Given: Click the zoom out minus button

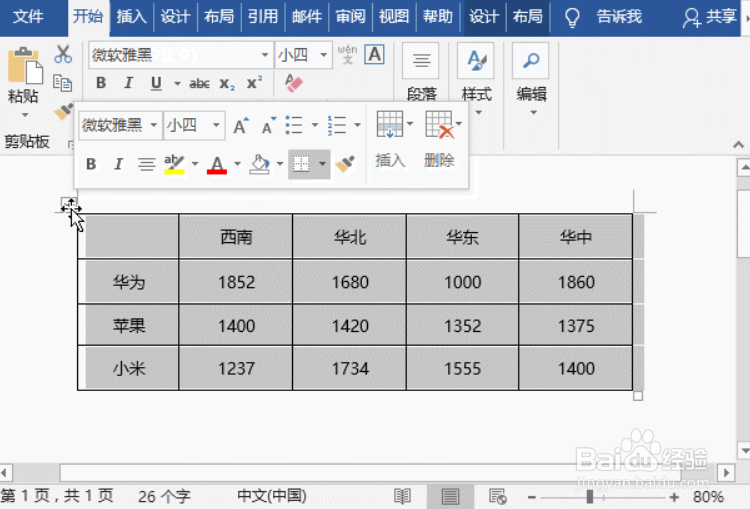Looking at the screenshot, I should point(532,498).
